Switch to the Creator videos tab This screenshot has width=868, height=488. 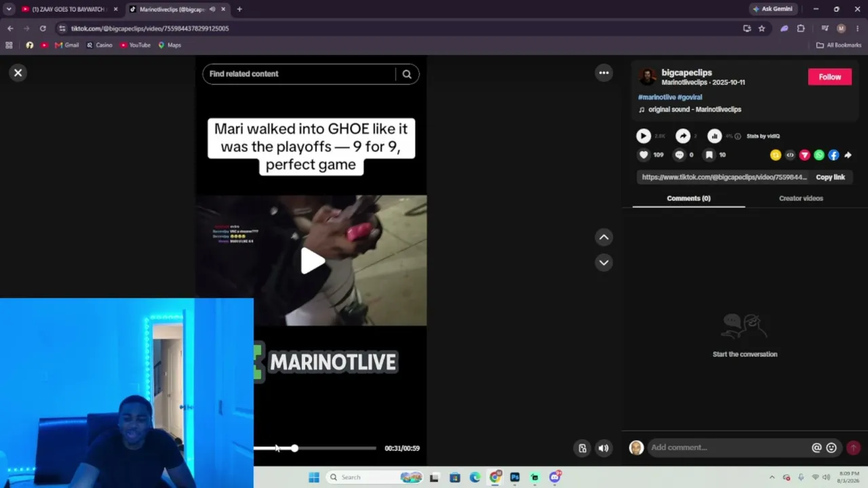coord(801,199)
